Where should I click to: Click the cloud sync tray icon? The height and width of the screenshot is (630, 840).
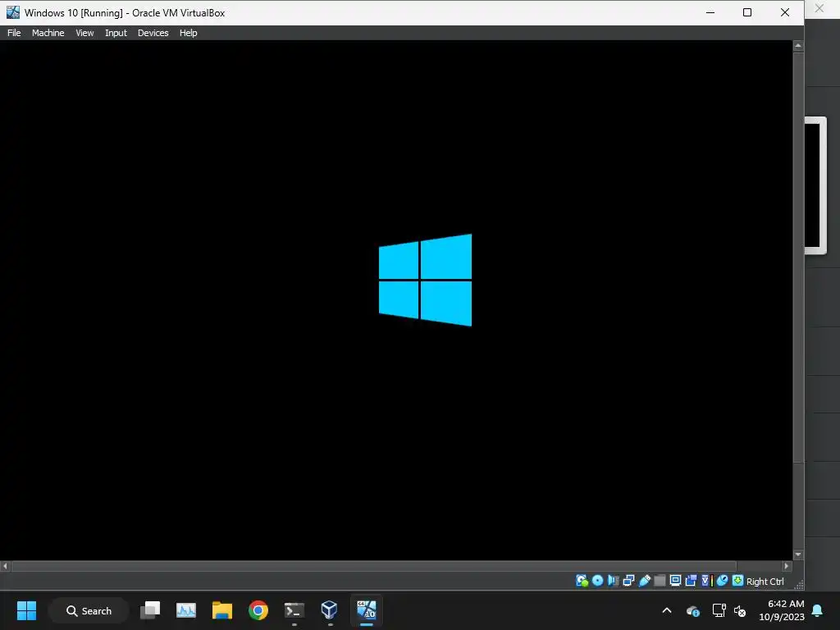pyautogui.click(x=692, y=610)
